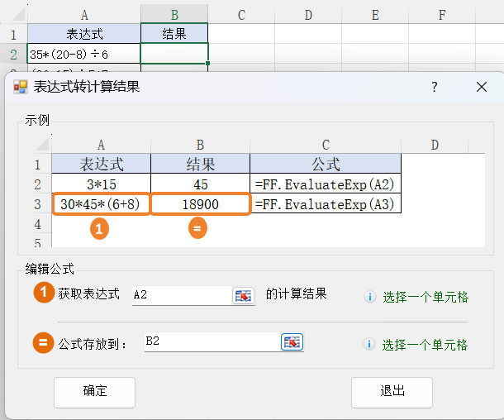Click the 表达式转计算结果 dialog title icon

coord(21,87)
